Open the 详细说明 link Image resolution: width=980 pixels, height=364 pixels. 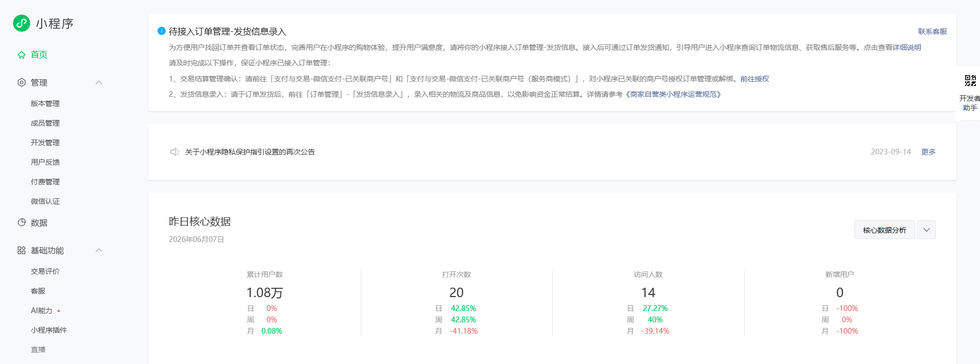click(907, 47)
